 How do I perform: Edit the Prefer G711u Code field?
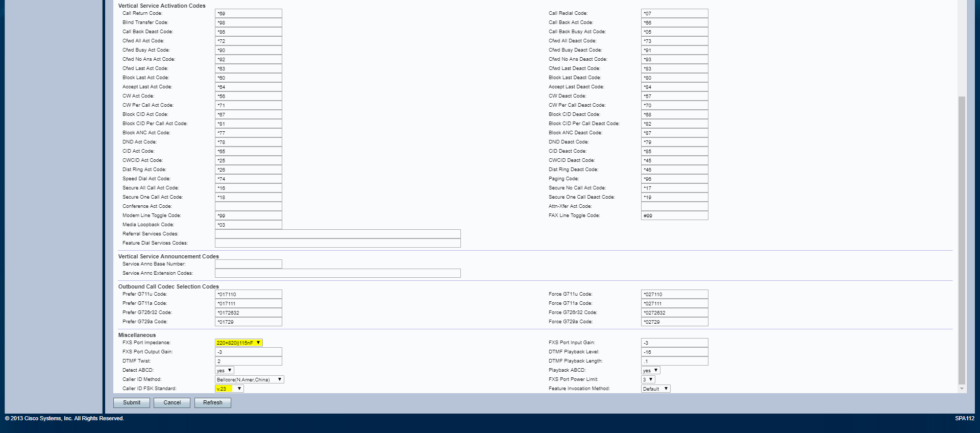pos(248,294)
